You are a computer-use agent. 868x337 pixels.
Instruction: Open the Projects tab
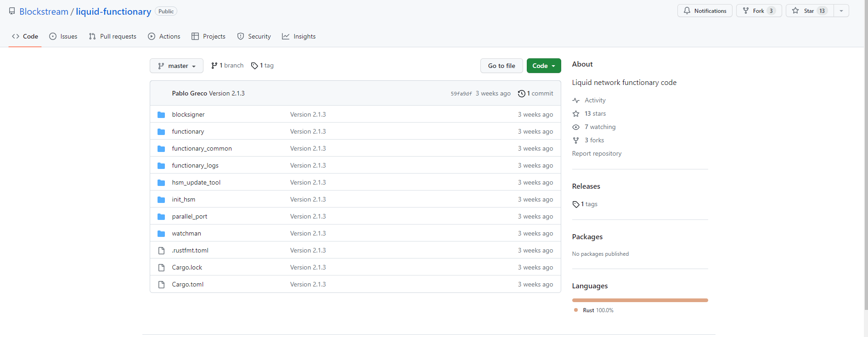pyautogui.click(x=209, y=36)
